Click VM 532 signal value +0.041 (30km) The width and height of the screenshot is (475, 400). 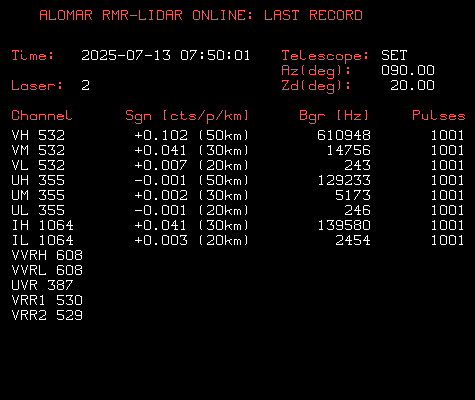point(192,150)
